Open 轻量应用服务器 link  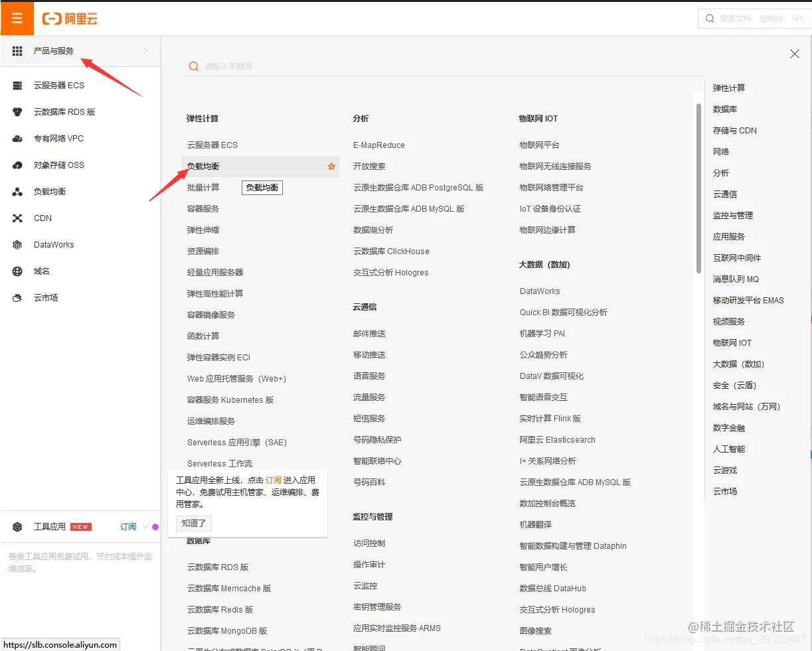pyautogui.click(x=215, y=273)
